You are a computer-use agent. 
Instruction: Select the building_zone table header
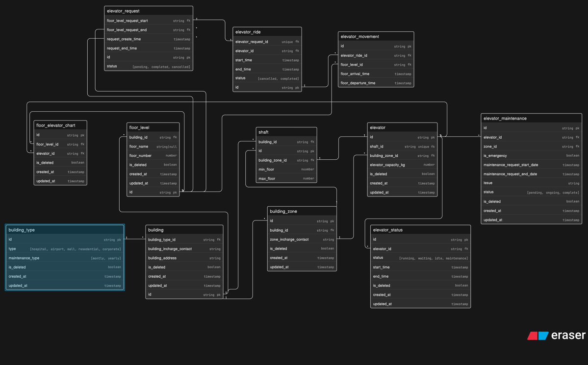point(302,211)
